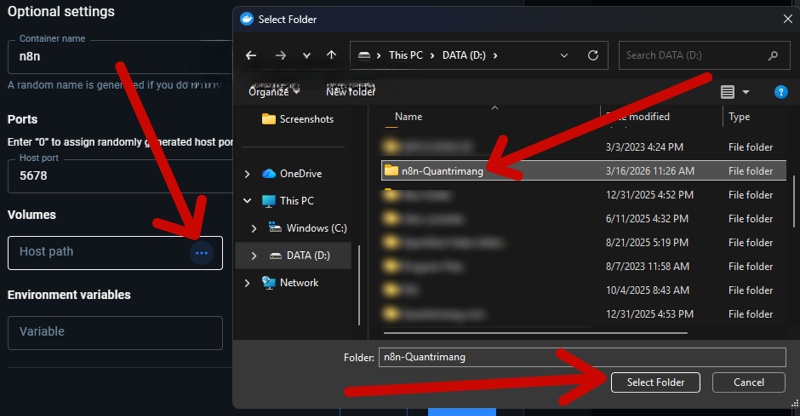
Task: Expand the Windows (C:) drive node
Action: coord(254,228)
